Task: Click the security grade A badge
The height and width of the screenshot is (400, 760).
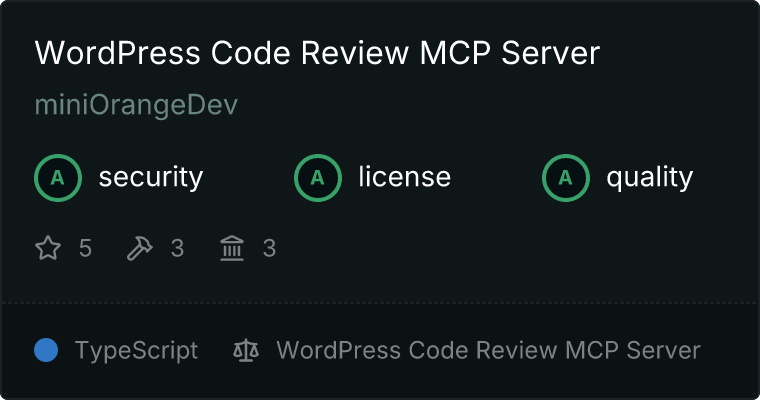Action: tap(58, 178)
